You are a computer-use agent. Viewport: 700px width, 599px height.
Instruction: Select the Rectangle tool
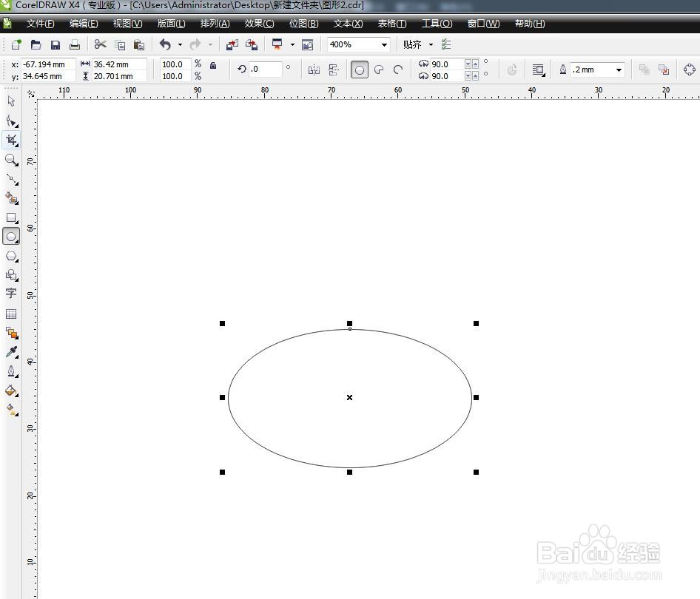click(11, 218)
